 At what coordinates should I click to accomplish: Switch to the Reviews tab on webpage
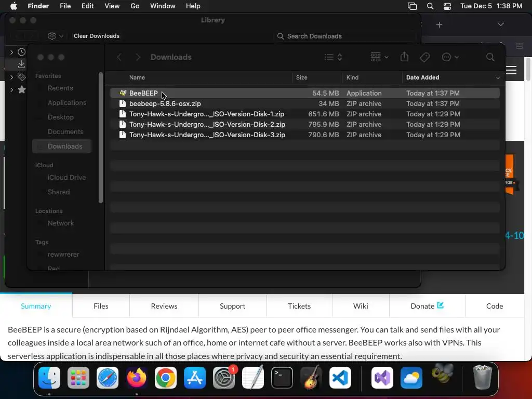pyautogui.click(x=164, y=306)
